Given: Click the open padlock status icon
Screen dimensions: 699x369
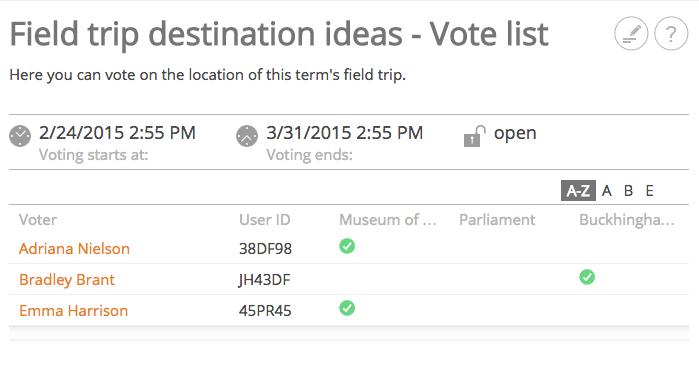Looking at the screenshot, I should (474, 136).
